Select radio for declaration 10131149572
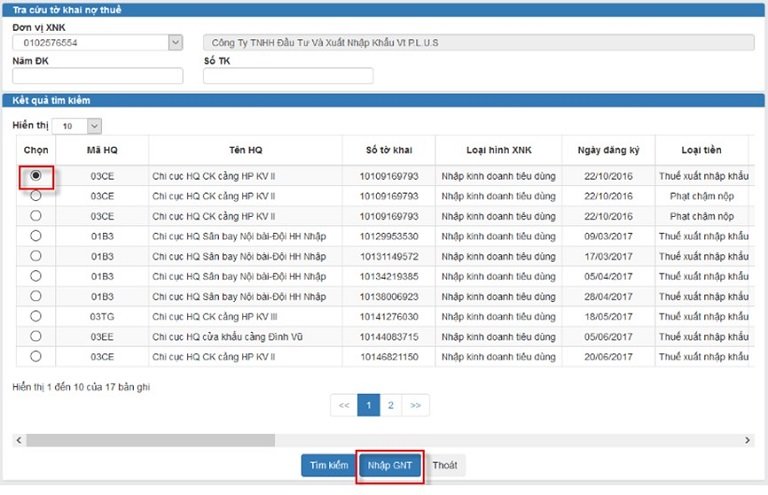The width and height of the screenshot is (768, 495). (x=37, y=255)
